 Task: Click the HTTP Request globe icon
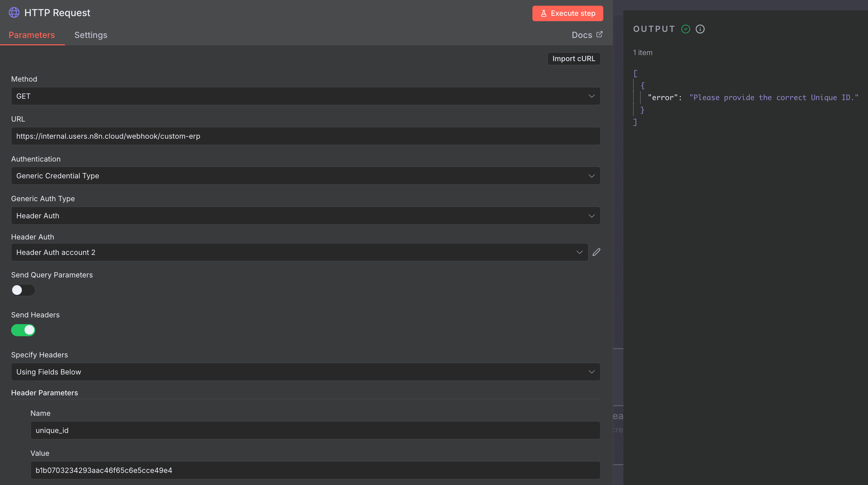click(14, 13)
